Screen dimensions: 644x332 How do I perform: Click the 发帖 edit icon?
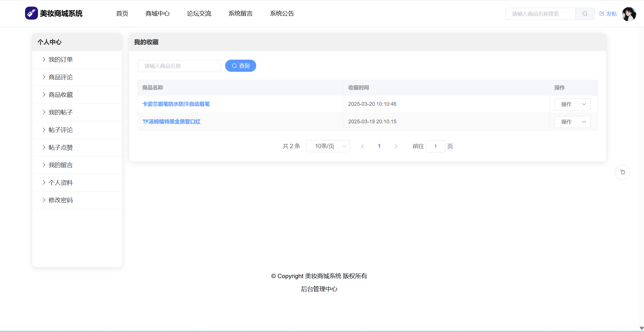[602, 14]
